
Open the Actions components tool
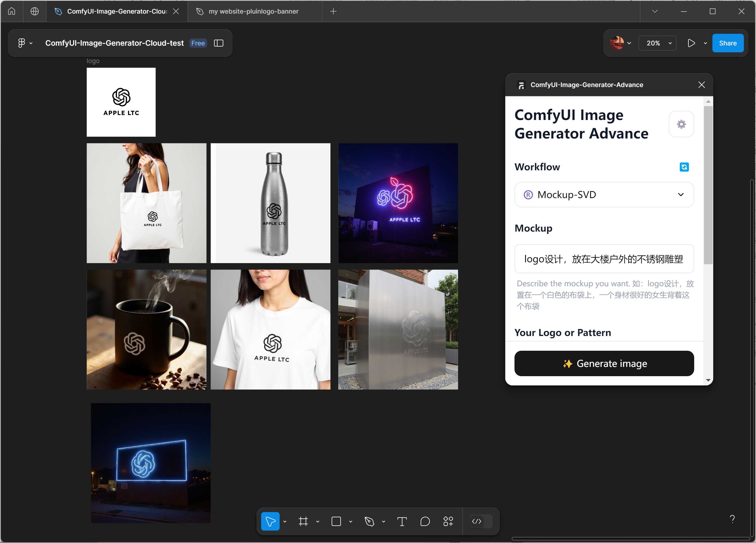448,521
